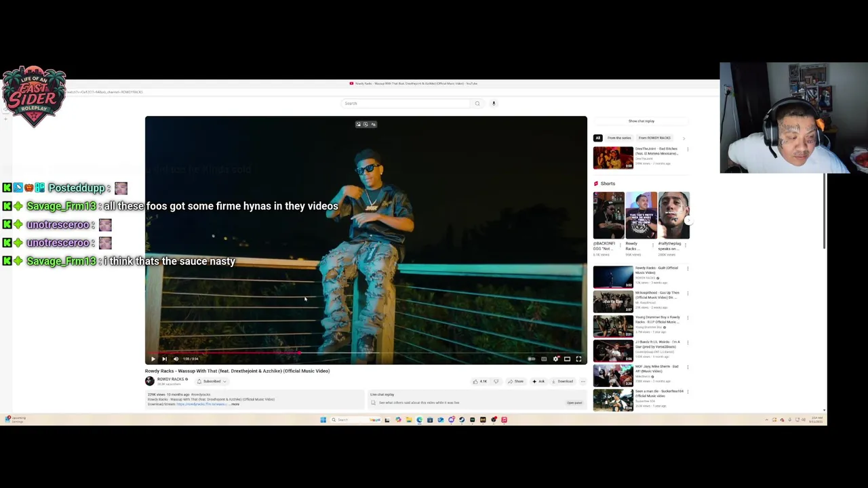The image size is (868, 488).
Task: Toggle subtitles/closed captions button
Action: point(544,359)
